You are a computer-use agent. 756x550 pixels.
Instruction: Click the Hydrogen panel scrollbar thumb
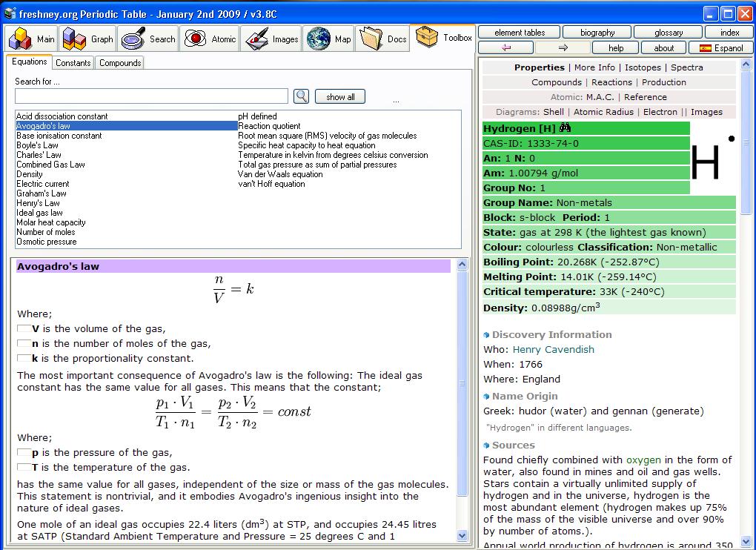click(x=746, y=142)
